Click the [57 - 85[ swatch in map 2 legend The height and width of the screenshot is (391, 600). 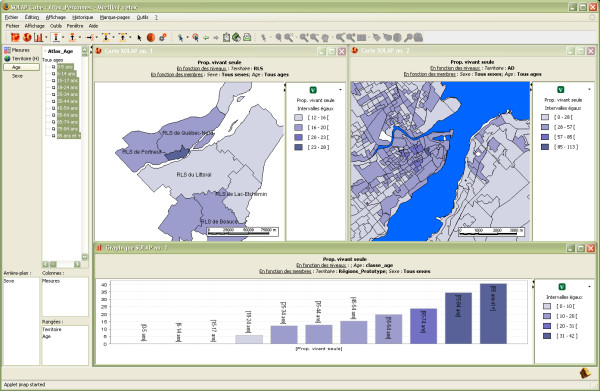coord(545,137)
